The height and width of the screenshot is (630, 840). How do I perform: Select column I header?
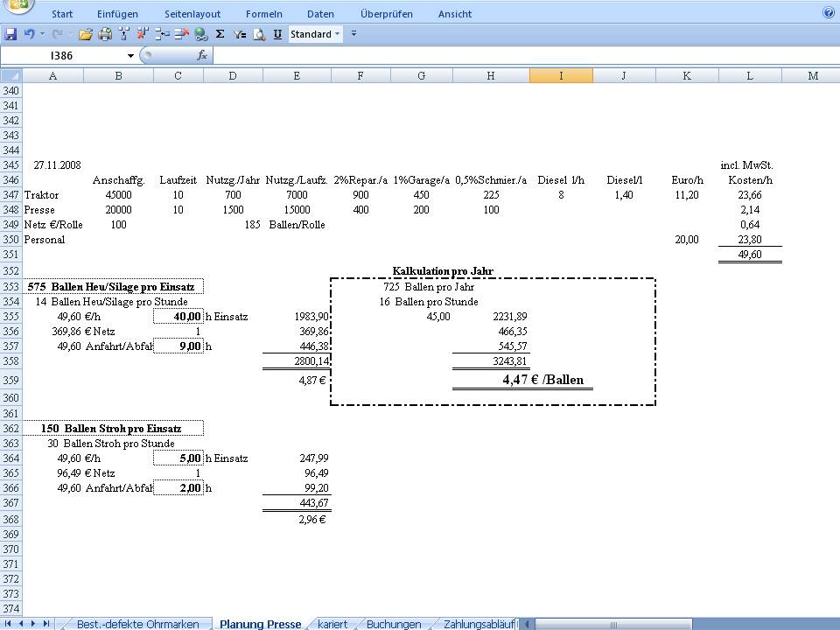click(x=561, y=76)
